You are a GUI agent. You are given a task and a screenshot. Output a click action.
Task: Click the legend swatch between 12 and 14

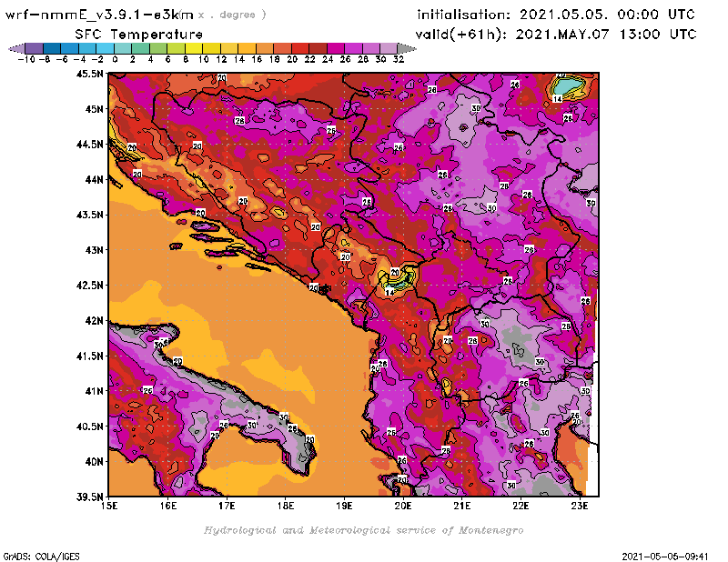229,49
